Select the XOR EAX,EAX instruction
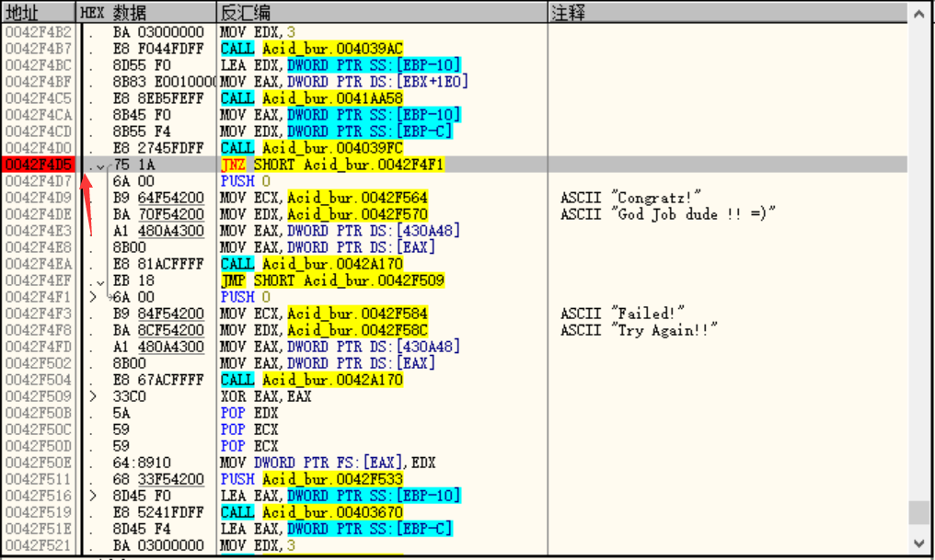The width and height of the screenshot is (935, 560). [x=266, y=396]
